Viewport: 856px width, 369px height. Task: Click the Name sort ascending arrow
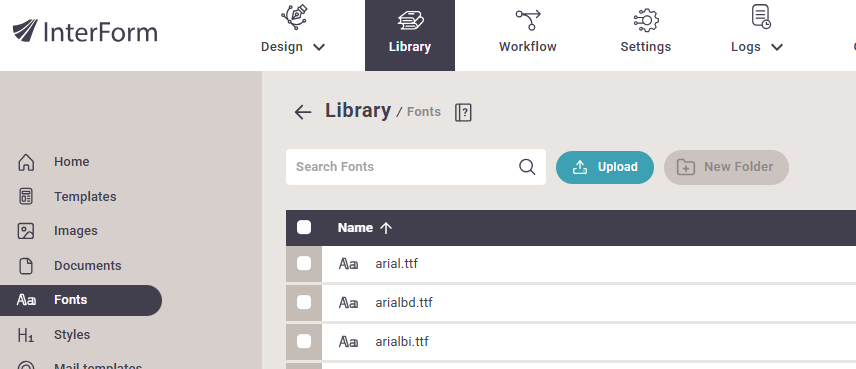pyautogui.click(x=386, y=228)
